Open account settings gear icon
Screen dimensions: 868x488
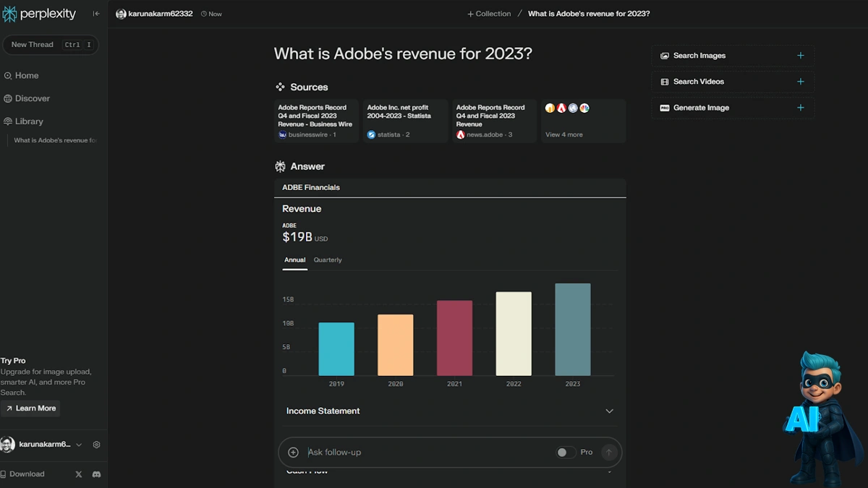97,445
